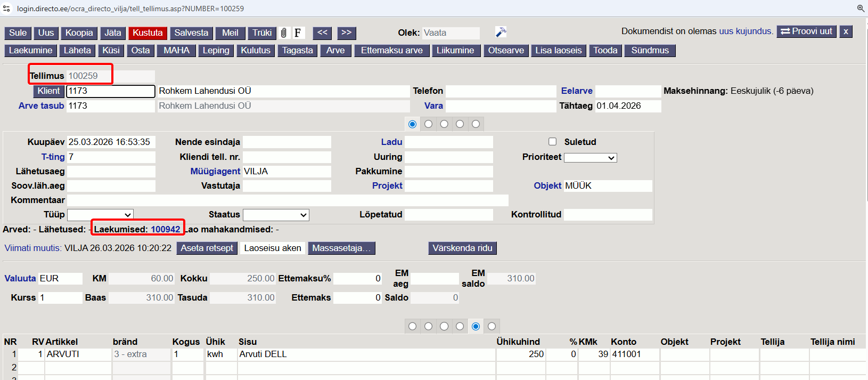Go to next document with >> button

tap(347, 33)
